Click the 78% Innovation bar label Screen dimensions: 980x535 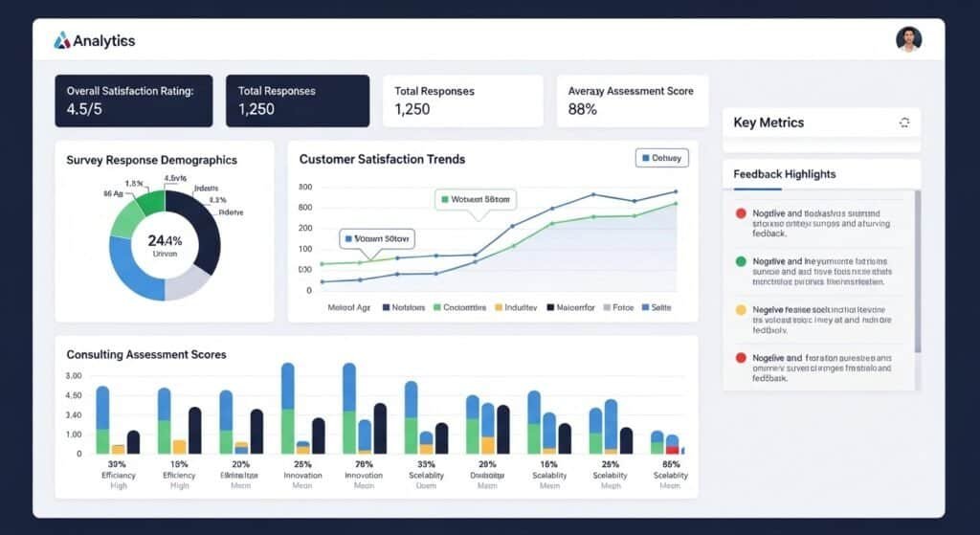(x=364, y=464)
